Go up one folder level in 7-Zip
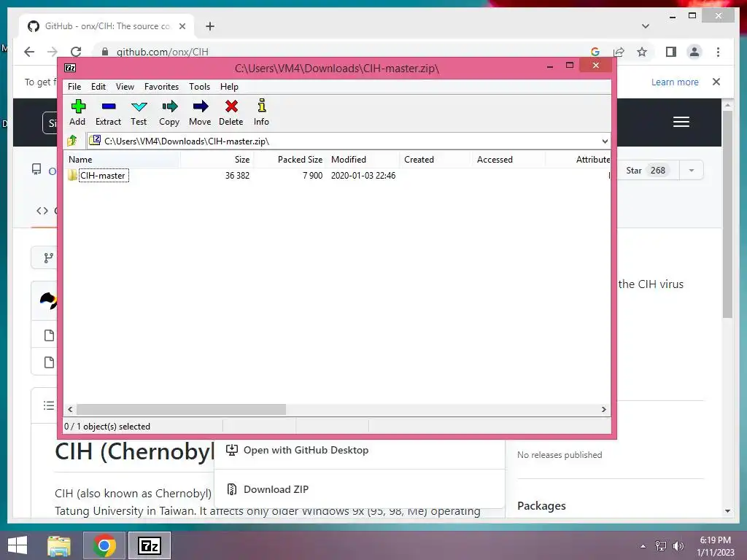The height and width of the screenshot is (560, 747). coord(72,141)
